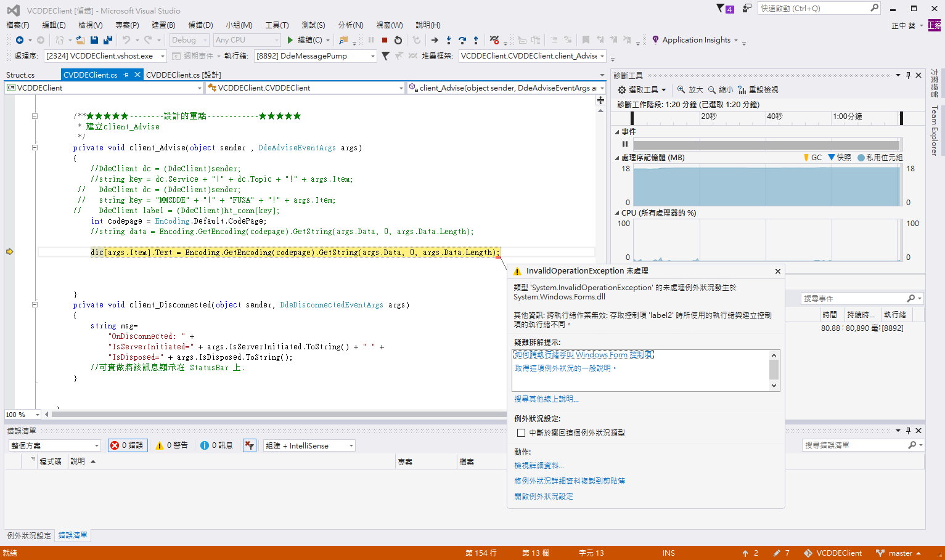The height and width of the screenshot is (560, 945).
Task: Click the Step Into icon
Action: [x=449, y=40]
